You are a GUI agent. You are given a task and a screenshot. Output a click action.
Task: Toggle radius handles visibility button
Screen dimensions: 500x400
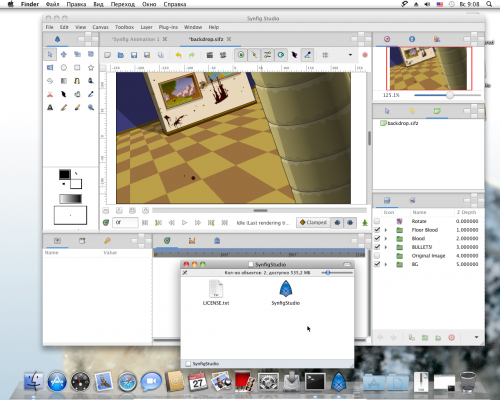281,55
